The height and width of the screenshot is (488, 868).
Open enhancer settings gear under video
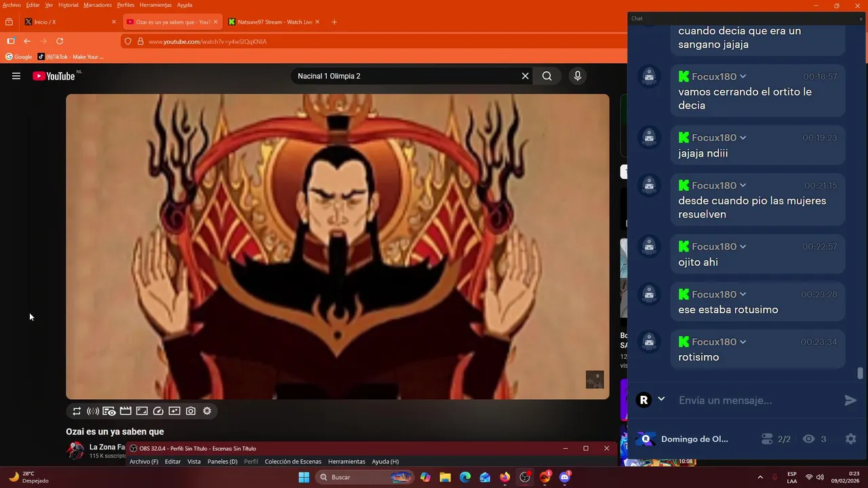[207, 411]
